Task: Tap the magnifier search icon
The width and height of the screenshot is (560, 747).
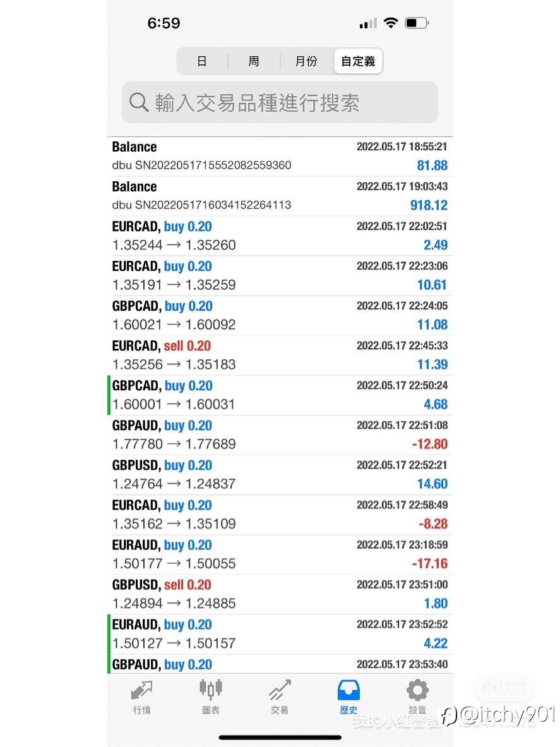Action: pyautogui.click(x=138, y=102)
